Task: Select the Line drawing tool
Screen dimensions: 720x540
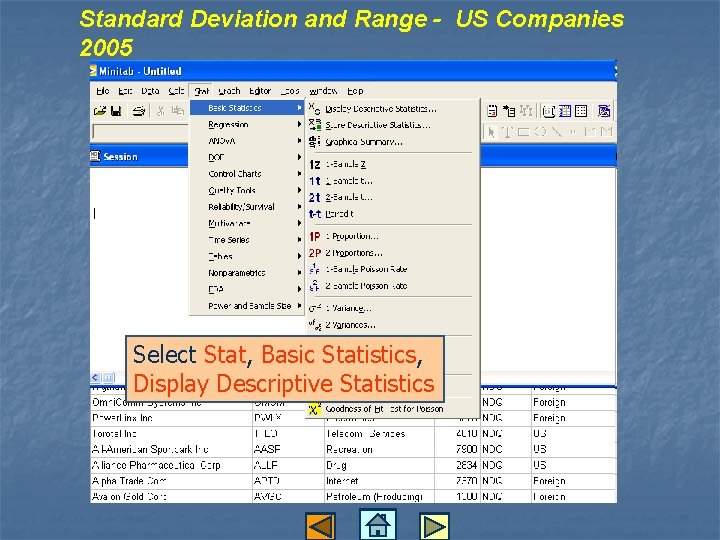Action: click(557, 132)
